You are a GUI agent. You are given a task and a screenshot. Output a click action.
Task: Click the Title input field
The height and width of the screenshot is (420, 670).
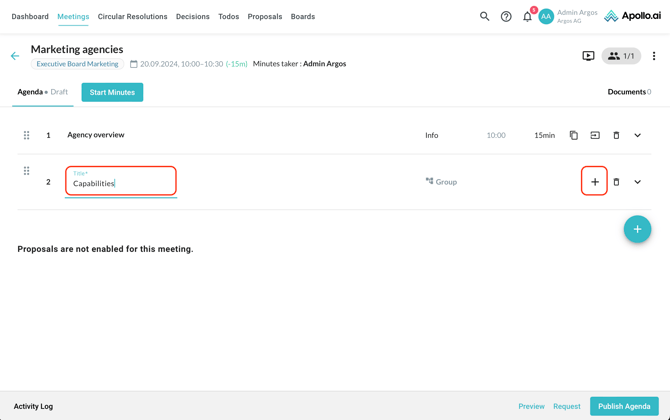coord(121,183)
